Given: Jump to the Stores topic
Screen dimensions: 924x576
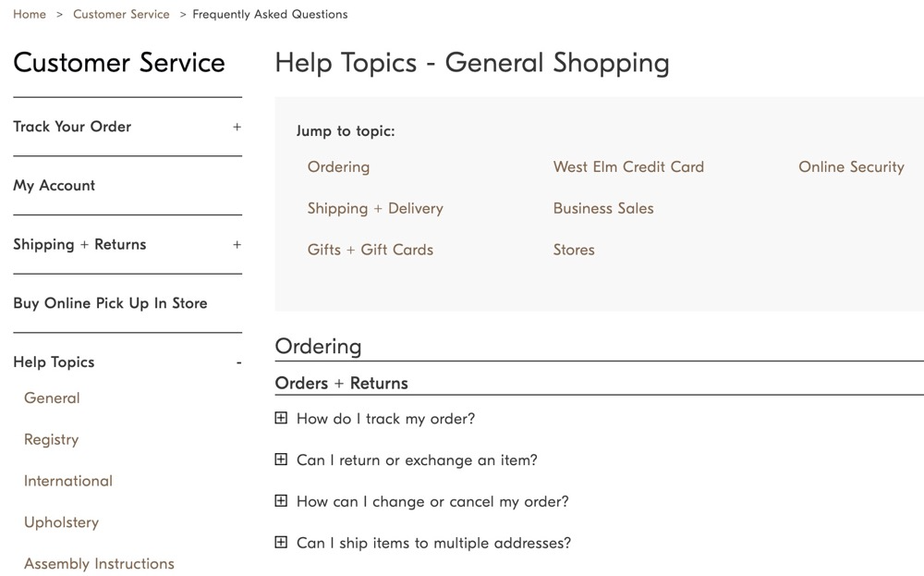Looking at the screenshot, I should pyautogui.click(x=574, y=250).
